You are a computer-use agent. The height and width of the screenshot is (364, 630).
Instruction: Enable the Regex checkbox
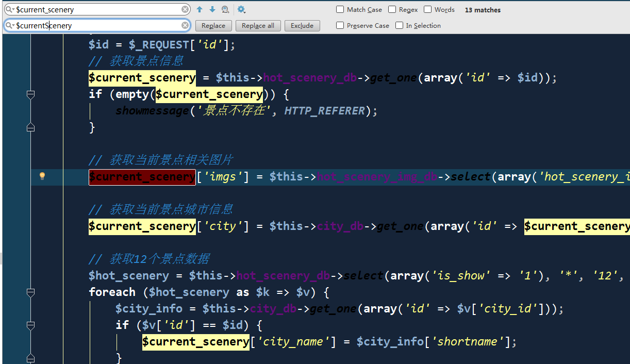392,9
